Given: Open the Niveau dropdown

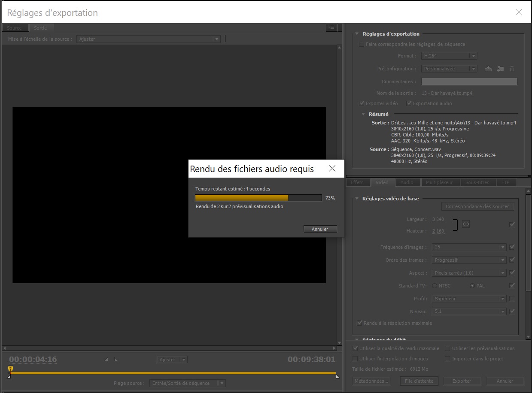Looking at the screenshot, I should [469, 311].
